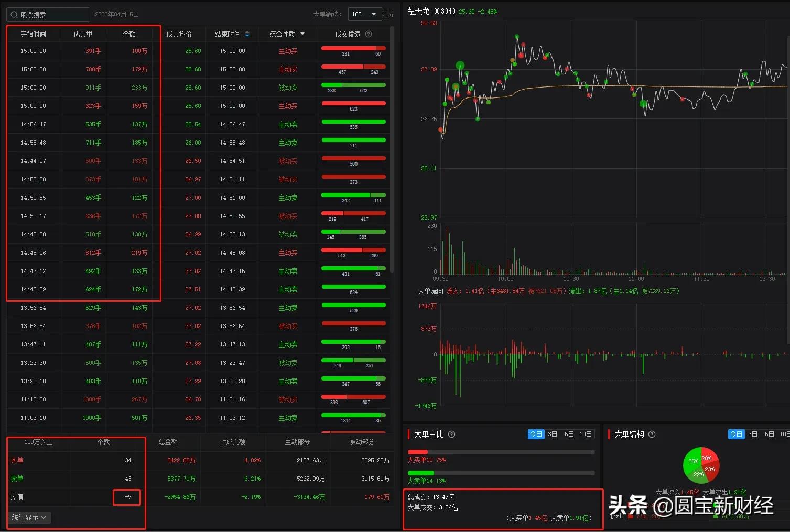Click the 大买单 10.75% progress bar
This screenshot has width=790, height=532.
coord(501,452)
